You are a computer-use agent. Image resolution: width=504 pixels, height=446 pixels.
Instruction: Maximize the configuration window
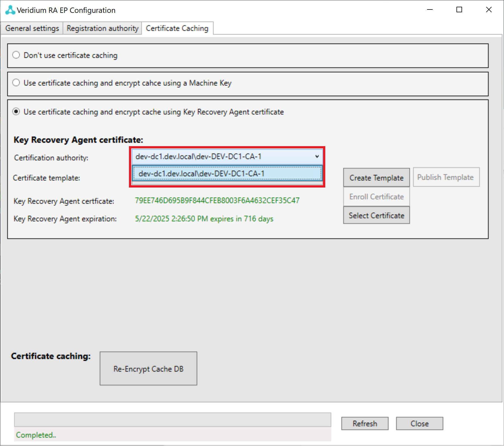pos(459,10)
